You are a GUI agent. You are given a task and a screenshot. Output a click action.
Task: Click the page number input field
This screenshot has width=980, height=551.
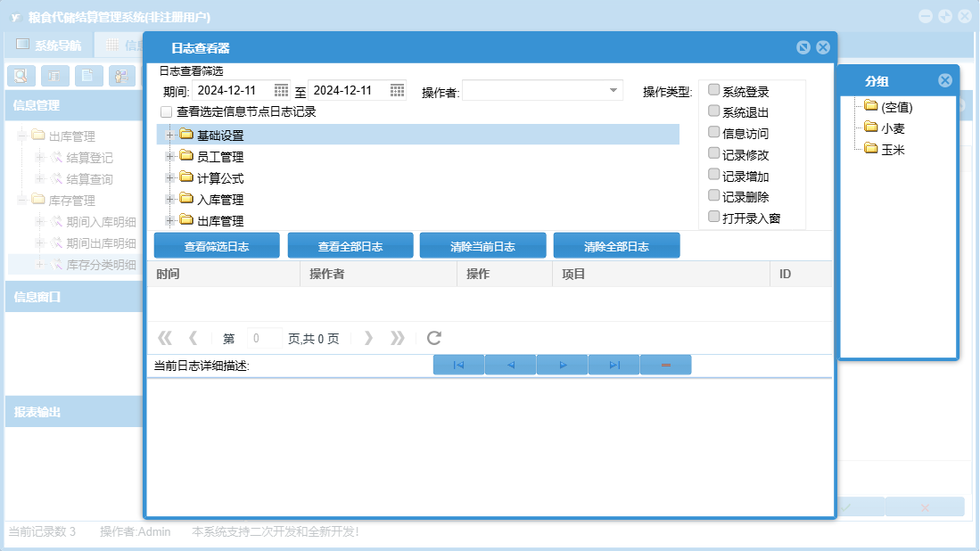pos(264,338)
